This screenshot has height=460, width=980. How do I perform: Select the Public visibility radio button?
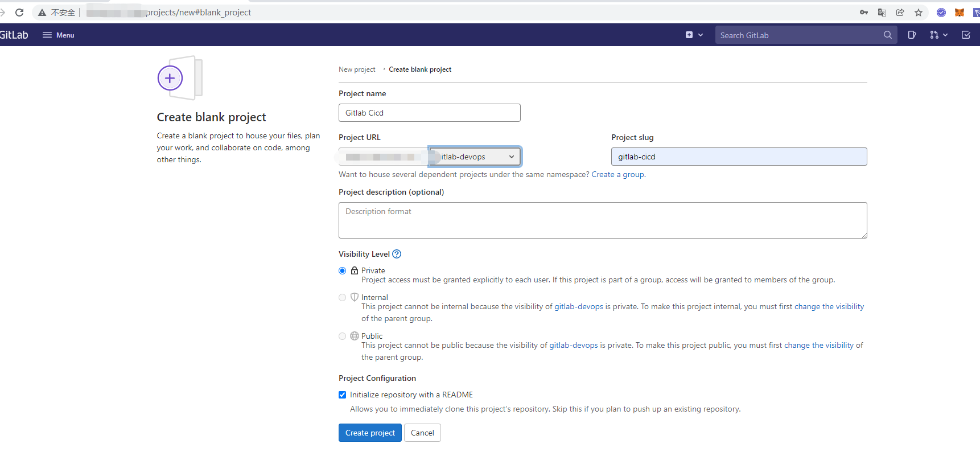pyautogui.click(x=342, y=336)
